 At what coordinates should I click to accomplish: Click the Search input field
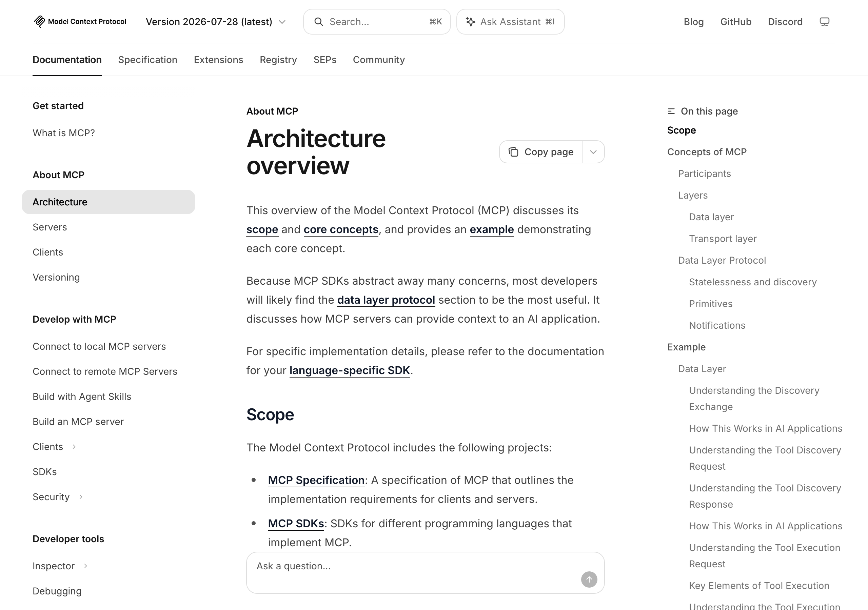377,22
